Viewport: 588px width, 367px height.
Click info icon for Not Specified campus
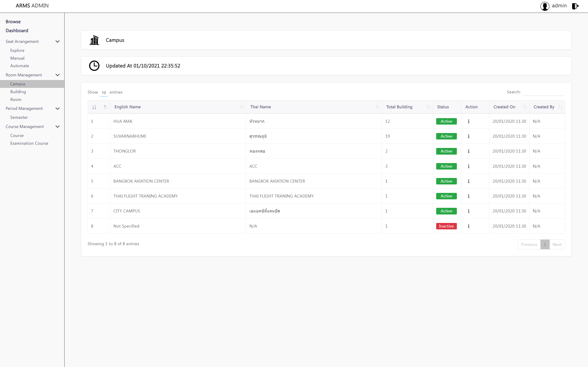pyautogui.click(x=469, y=226)
